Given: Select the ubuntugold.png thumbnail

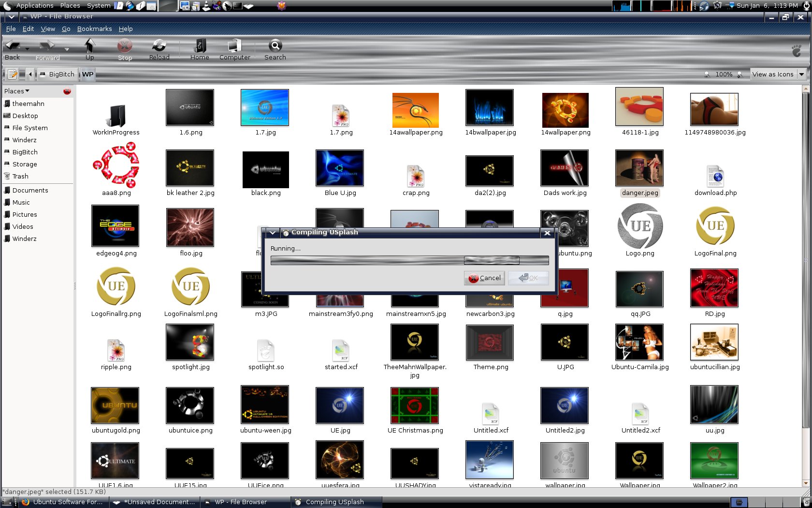Looking at the screenshot, I should [x=115, y=405].
